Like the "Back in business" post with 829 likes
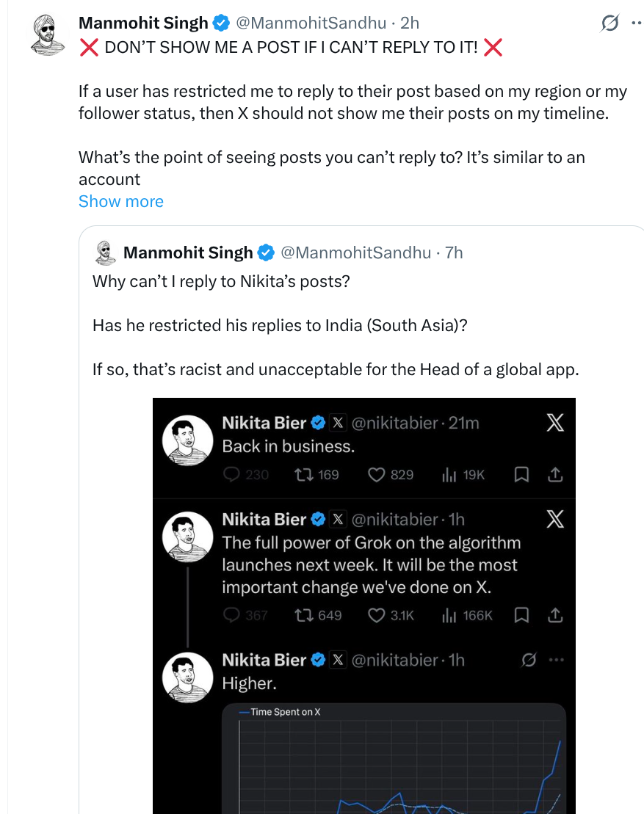The height and width of the screenshot is (814, 644). coord(377,475)
